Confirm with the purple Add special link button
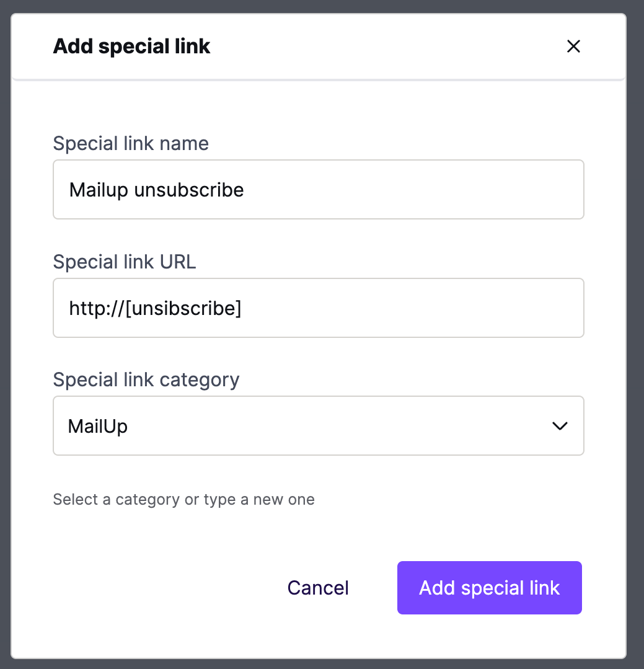Screen dimensions: 644x669 click(x=489, y=588)
